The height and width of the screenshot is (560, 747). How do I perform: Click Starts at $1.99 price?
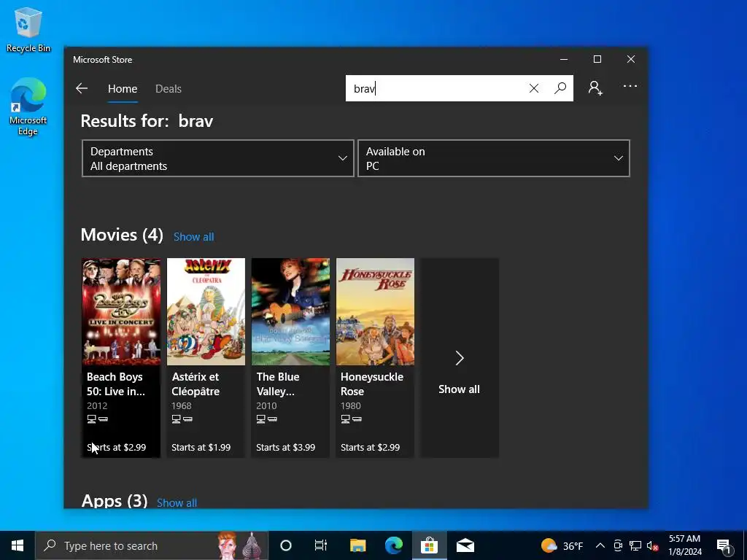pos(201,447)
